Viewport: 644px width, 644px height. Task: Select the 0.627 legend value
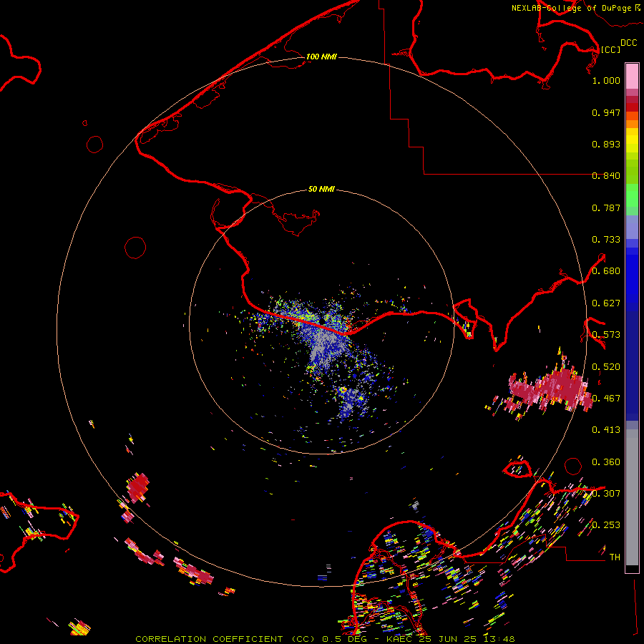(x=606, y=303)
